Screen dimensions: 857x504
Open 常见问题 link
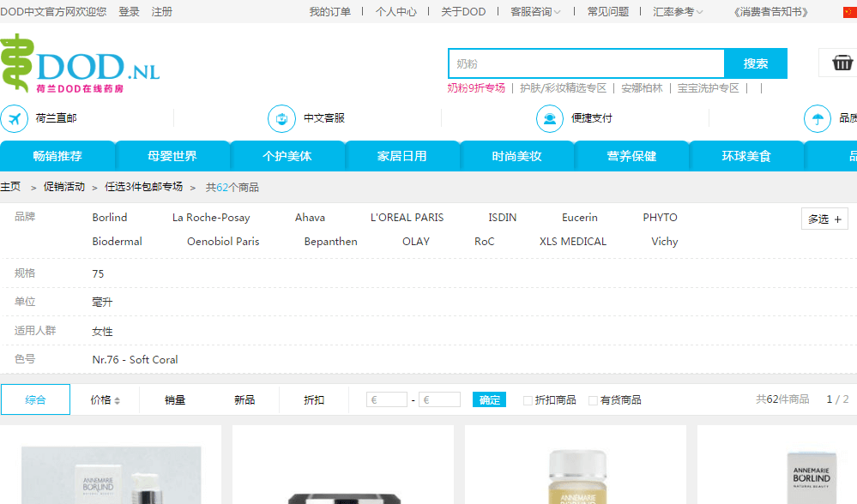point(607,12)
